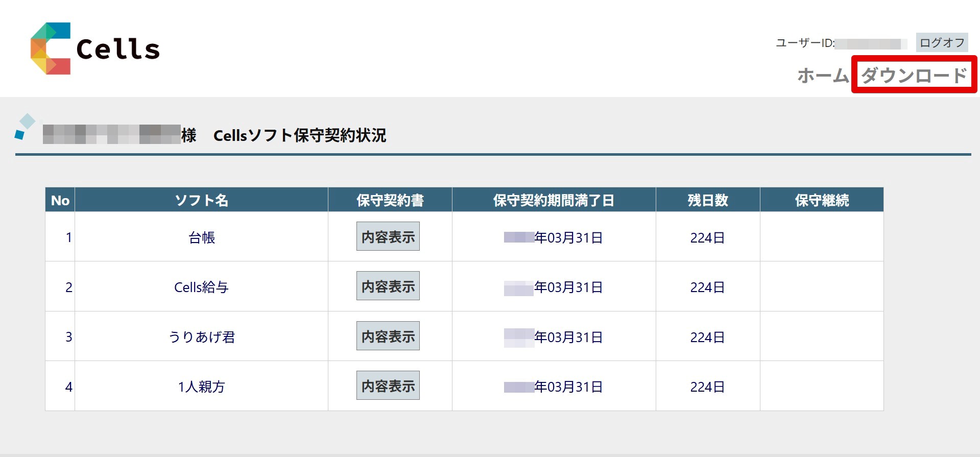Click the No column header
980x457 pixels.
point(60,200)
